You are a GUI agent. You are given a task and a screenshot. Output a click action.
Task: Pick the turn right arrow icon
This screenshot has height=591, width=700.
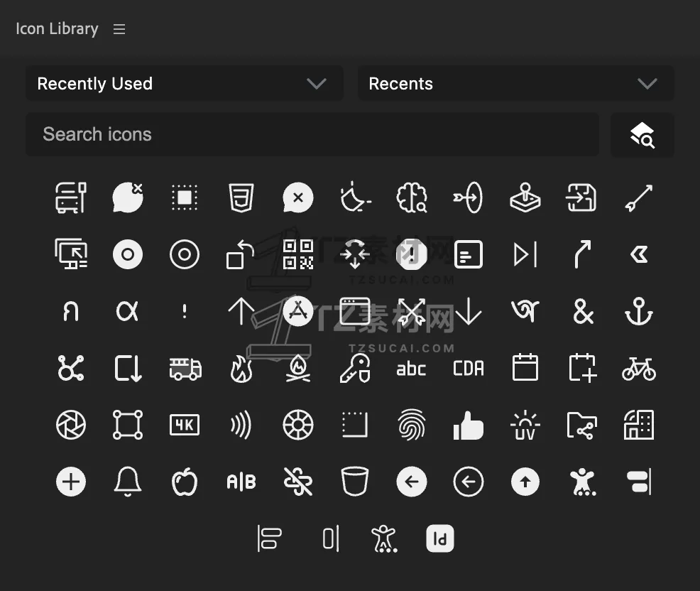(x=582, y=254)
